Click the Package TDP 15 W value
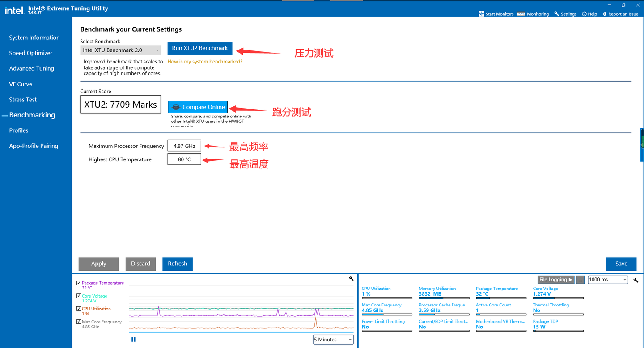This screenshot has width=644, height=348. pyautogui.click(x=539, y=327)
